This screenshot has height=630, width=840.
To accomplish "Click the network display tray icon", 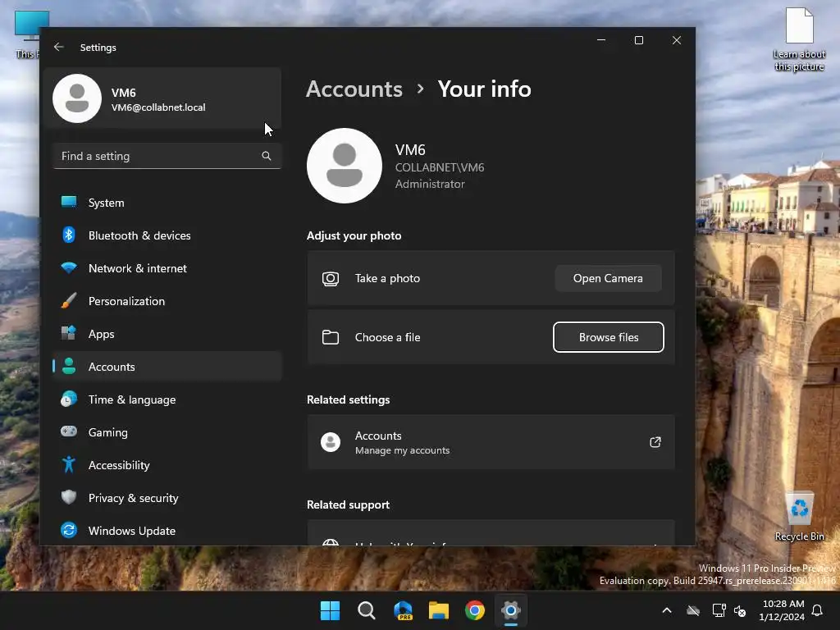I will tap(719, 610).
